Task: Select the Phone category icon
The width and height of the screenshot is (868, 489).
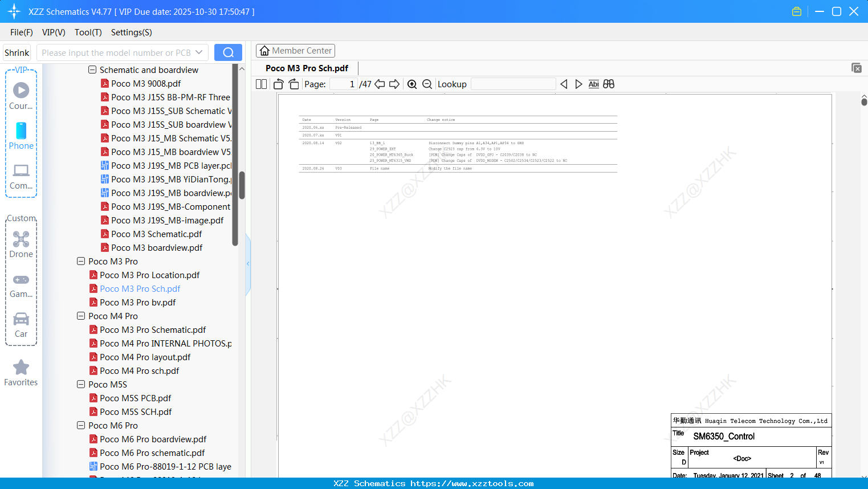Action: coord(21,136)
